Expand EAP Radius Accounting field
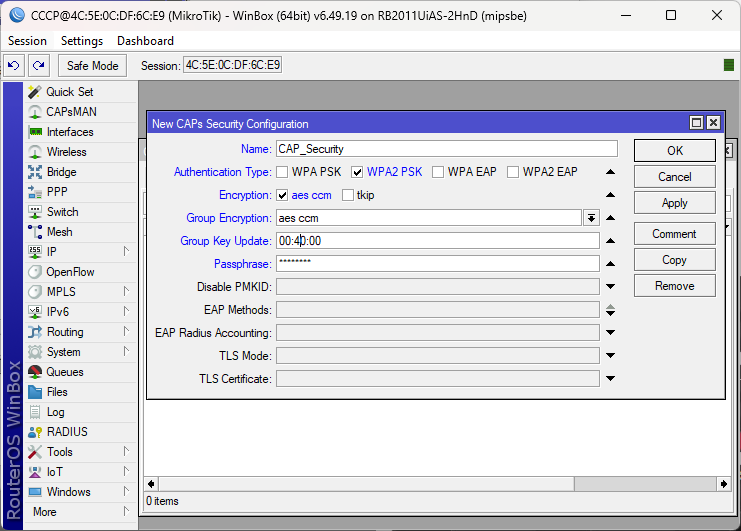 point(611,333)
